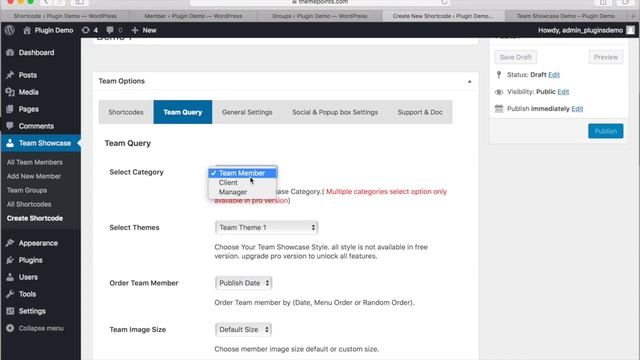Click the Plugins plug icon

coord(10,260)
